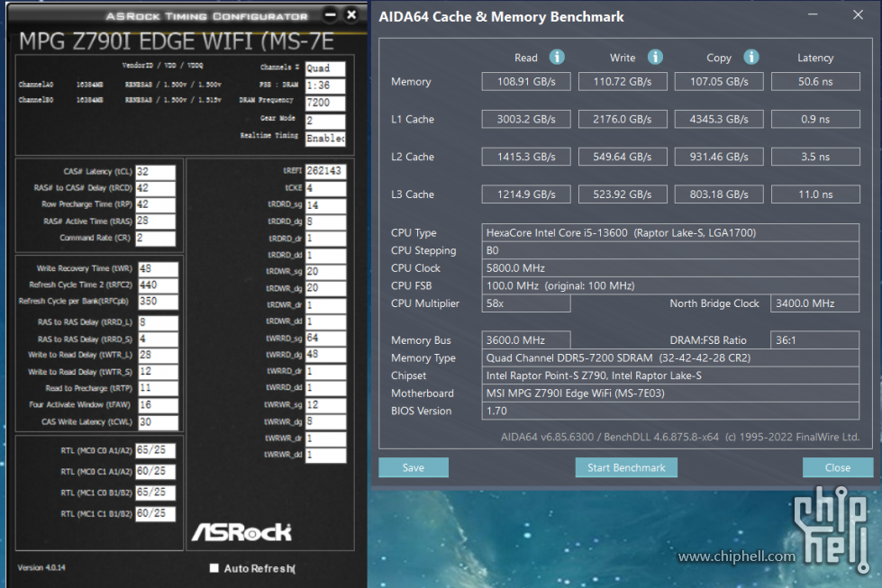This screenshot has height=588, width=882.
Task: Click the Write info icon in AIDA64
Action: (655, 57)
